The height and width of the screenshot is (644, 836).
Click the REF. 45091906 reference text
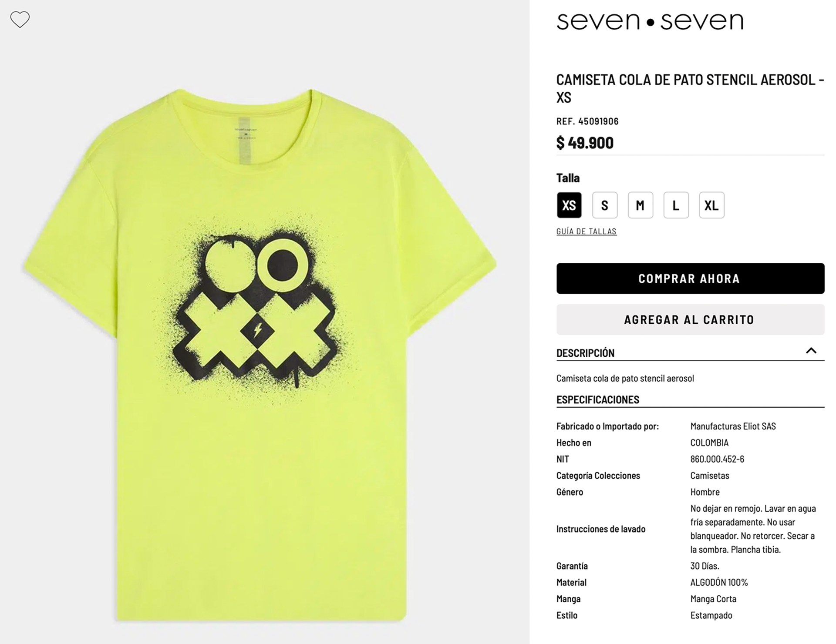(x=587, y=121)
